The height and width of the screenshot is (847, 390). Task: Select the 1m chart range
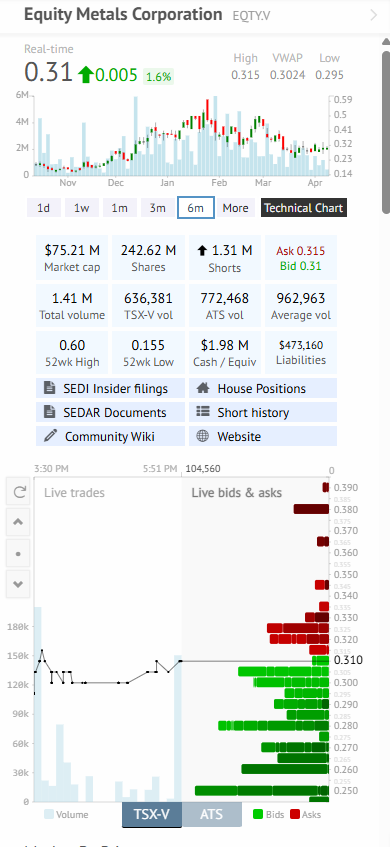(x=119, y=208)
